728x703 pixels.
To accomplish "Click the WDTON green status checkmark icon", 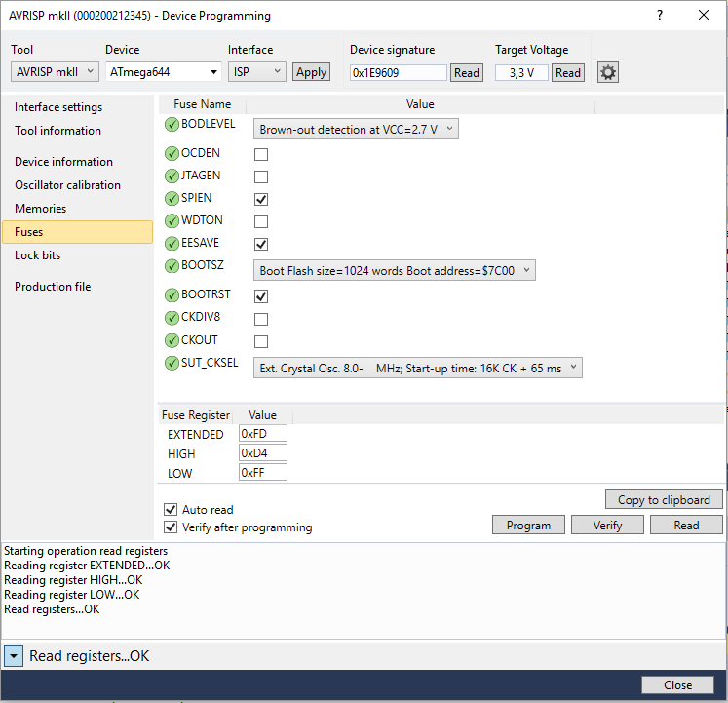I will point(172,220).
